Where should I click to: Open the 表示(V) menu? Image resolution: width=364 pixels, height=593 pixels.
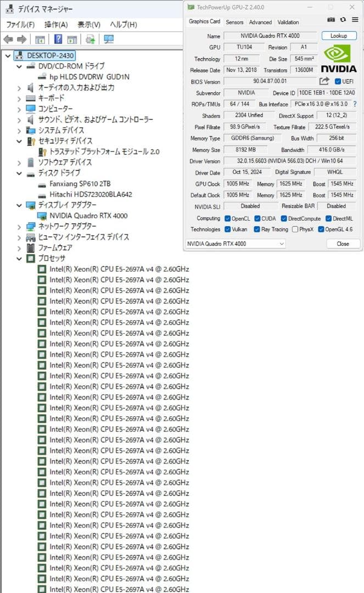[89, 25]
